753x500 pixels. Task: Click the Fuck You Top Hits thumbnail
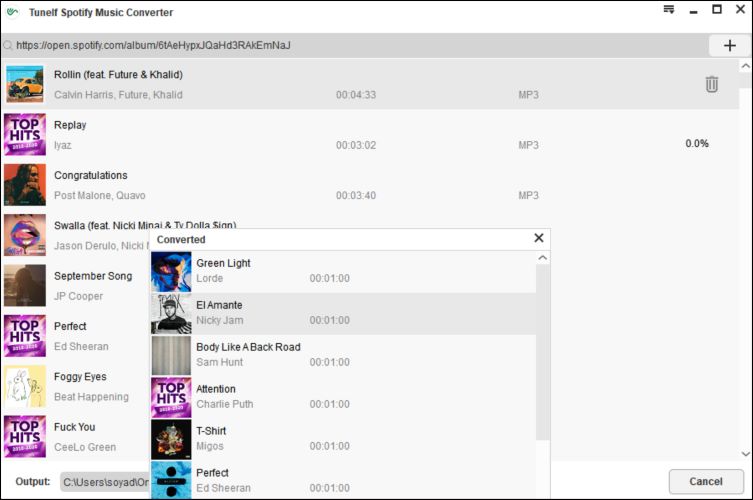[25, 436]
